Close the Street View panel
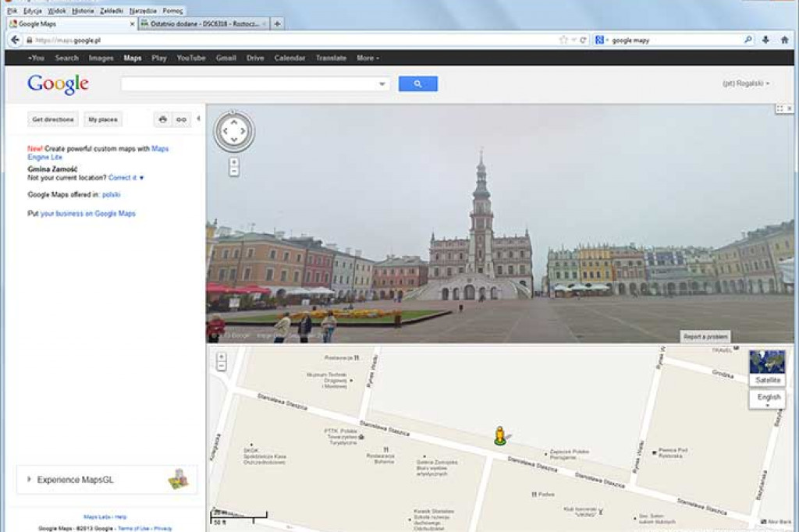Viewport: 799px width, 532px height. coord(790,108)
